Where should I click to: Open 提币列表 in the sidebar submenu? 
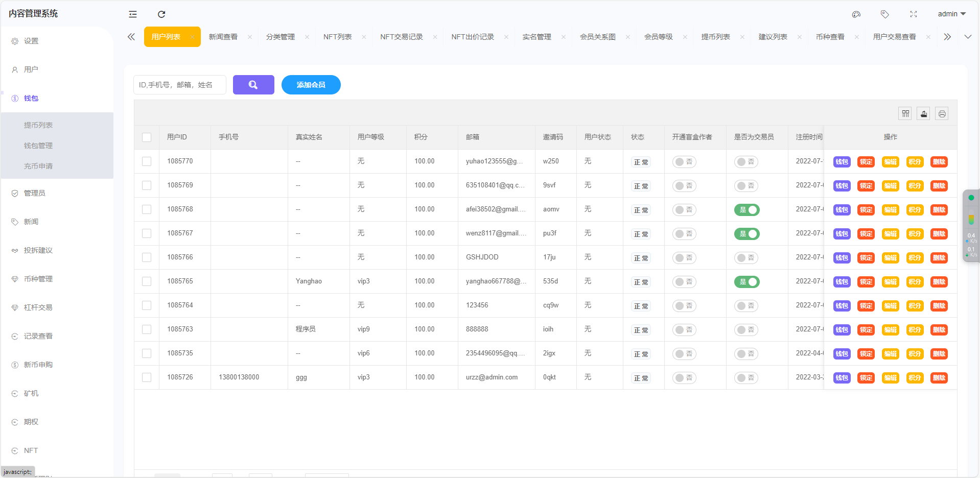(57, 125)
